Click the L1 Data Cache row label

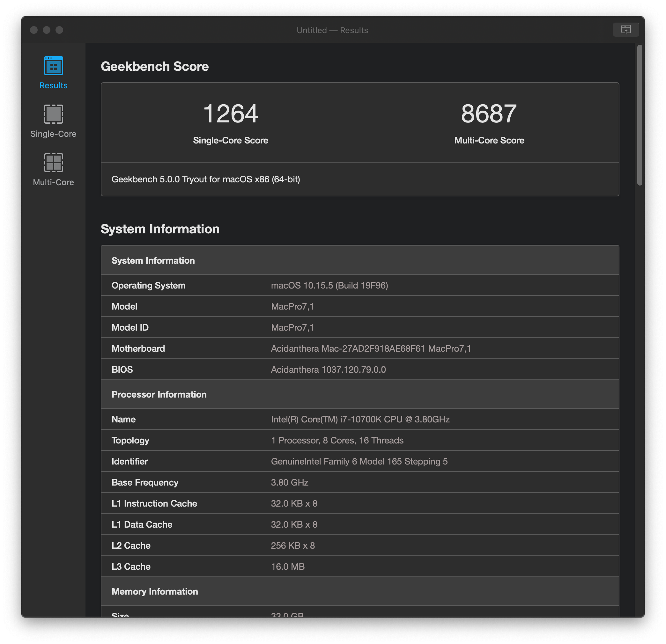click(142, 524)
